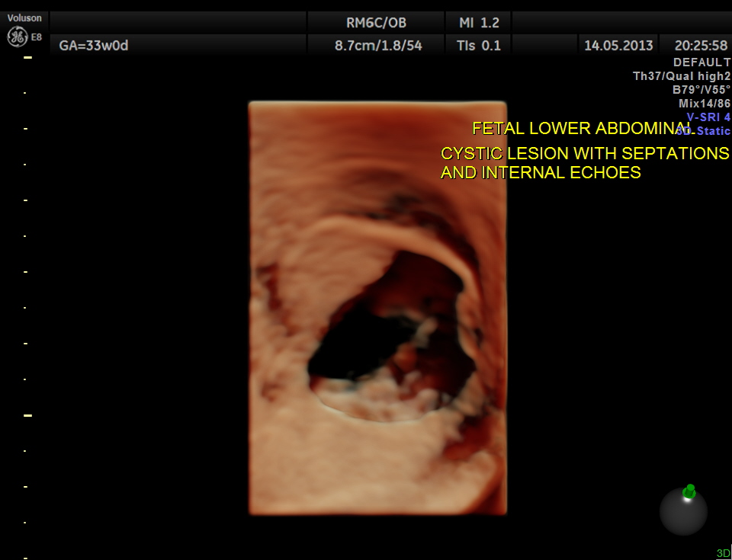Viewport: 732px width, 560px height.
Task: Click the Th37/Qual high2 setting
Action: coord(682,76)
